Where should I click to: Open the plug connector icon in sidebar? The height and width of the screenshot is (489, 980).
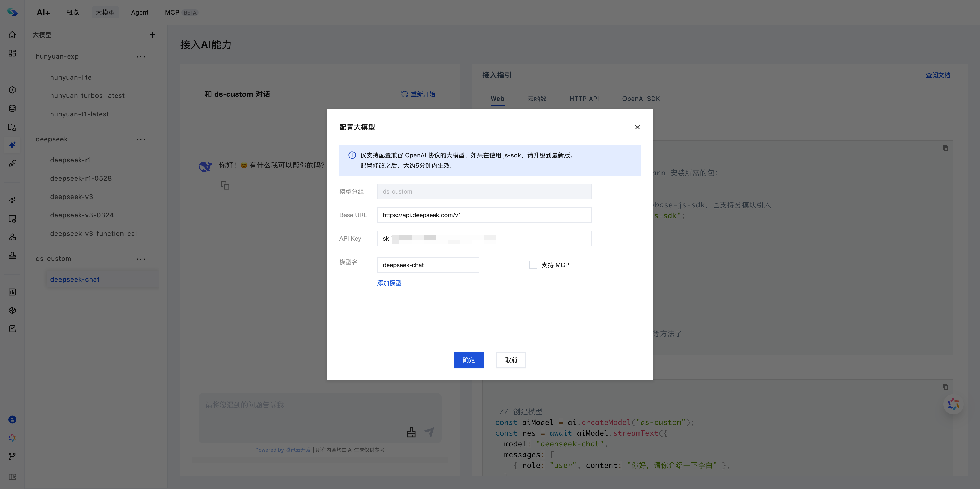12,163
